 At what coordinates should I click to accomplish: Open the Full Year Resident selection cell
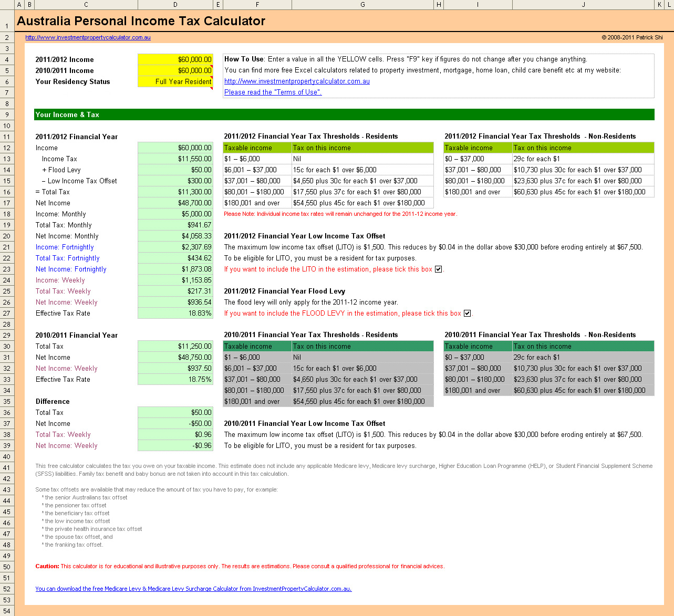click(175, 81)
